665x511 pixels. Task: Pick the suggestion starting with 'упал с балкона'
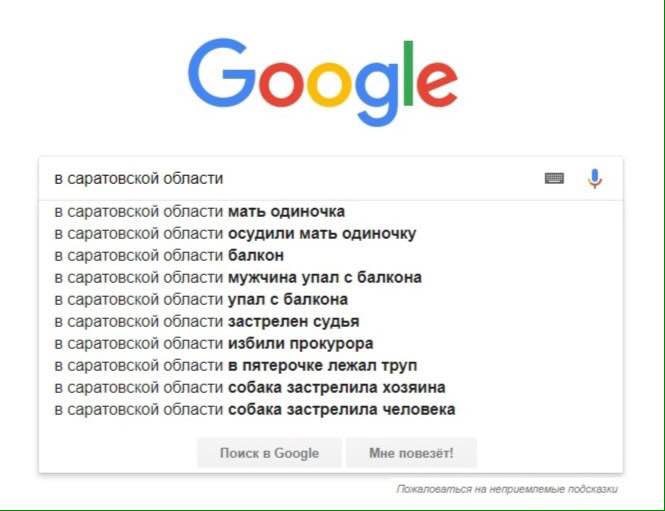(x=331, y=299)
